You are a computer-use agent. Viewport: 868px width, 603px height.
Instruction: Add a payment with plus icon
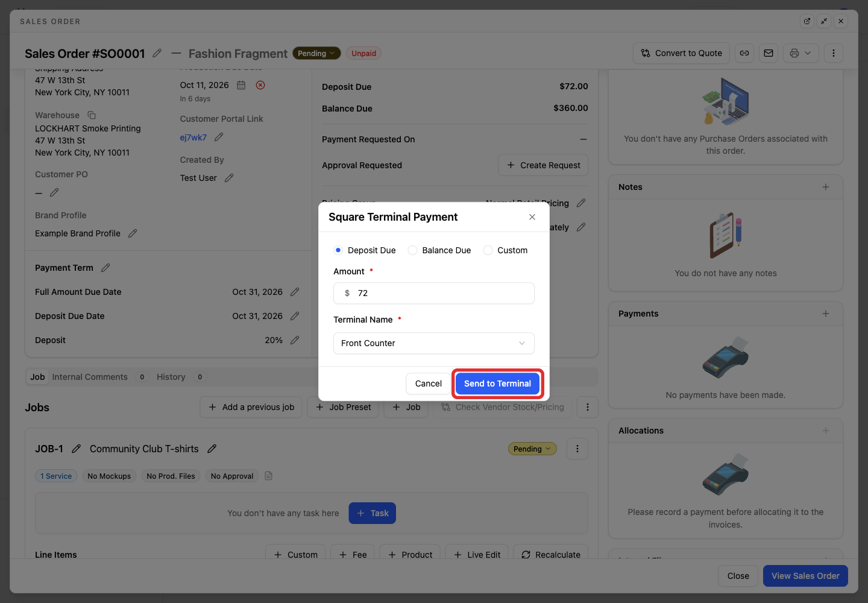[x=826, y=314]
